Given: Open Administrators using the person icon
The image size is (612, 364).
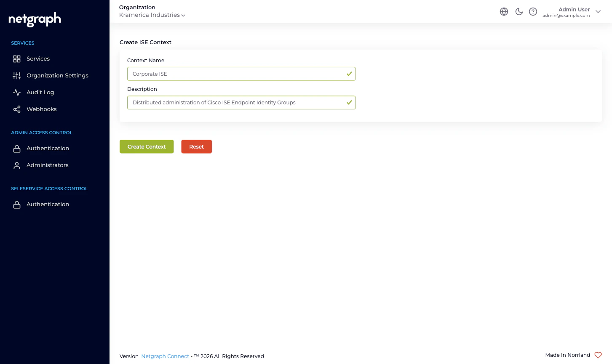Looking at the screenshot, I should coord(17,165).
